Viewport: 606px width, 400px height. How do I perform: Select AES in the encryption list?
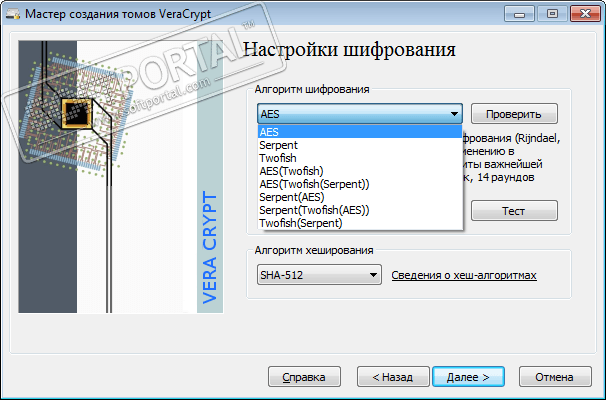click(x=360, y=132)
